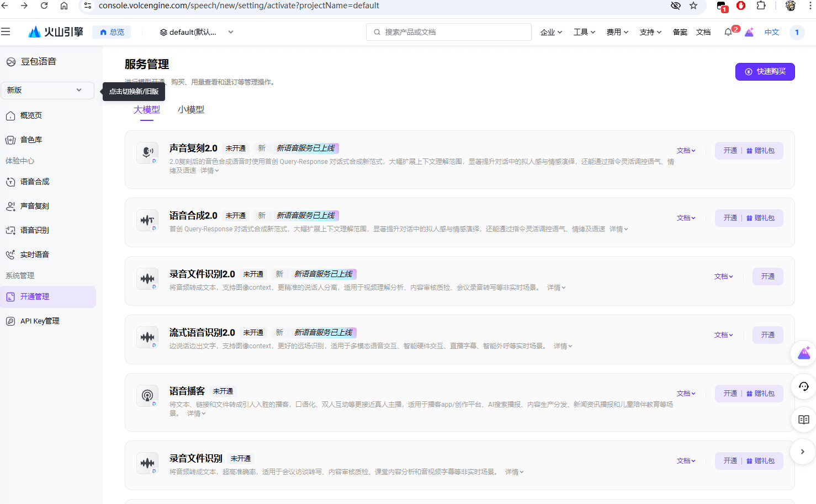The width and height of the screenshot is (816, 504).
Task: Expand 详情 for 语音合成2.0
Action: click(x=617, y=229)
